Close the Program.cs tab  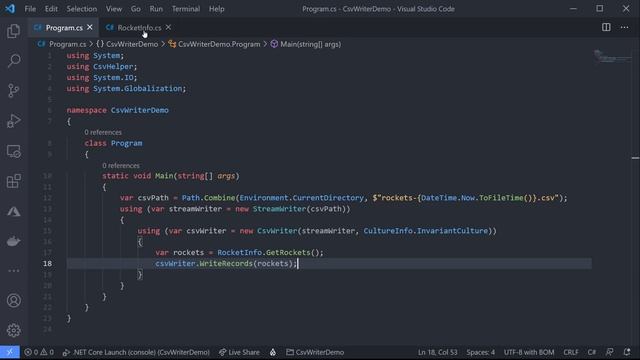pos(90,27)
